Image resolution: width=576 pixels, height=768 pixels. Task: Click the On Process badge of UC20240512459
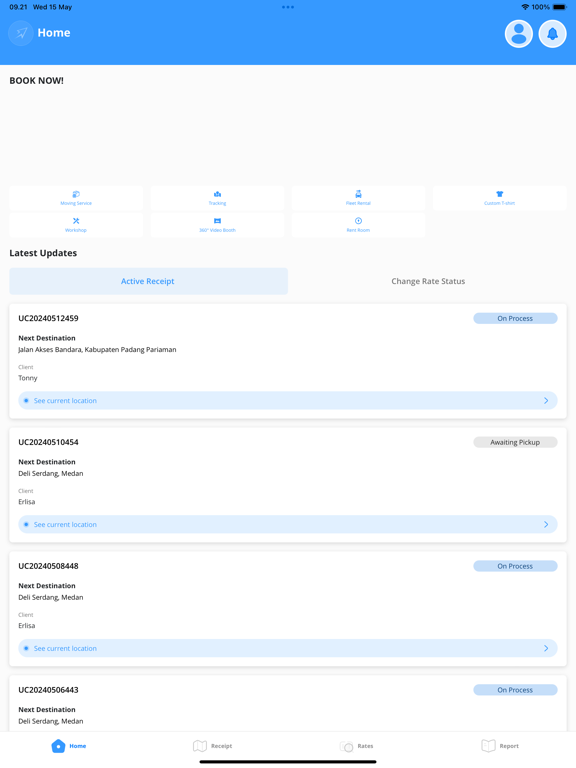515,318
